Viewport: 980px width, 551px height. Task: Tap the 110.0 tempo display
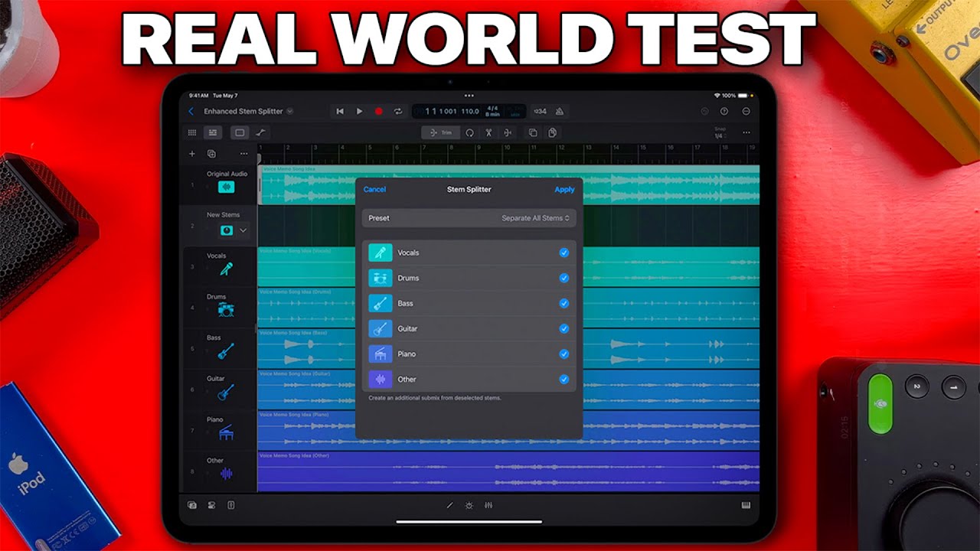470,112
